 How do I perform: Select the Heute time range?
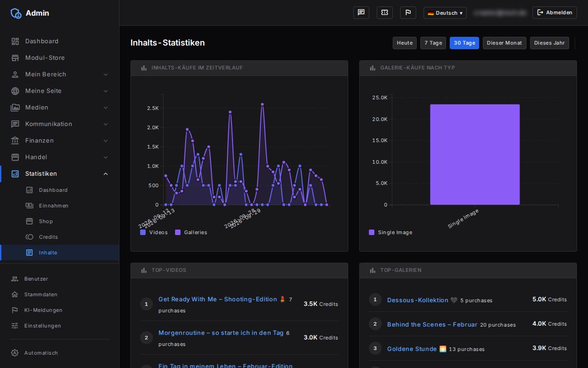(405, 43)
